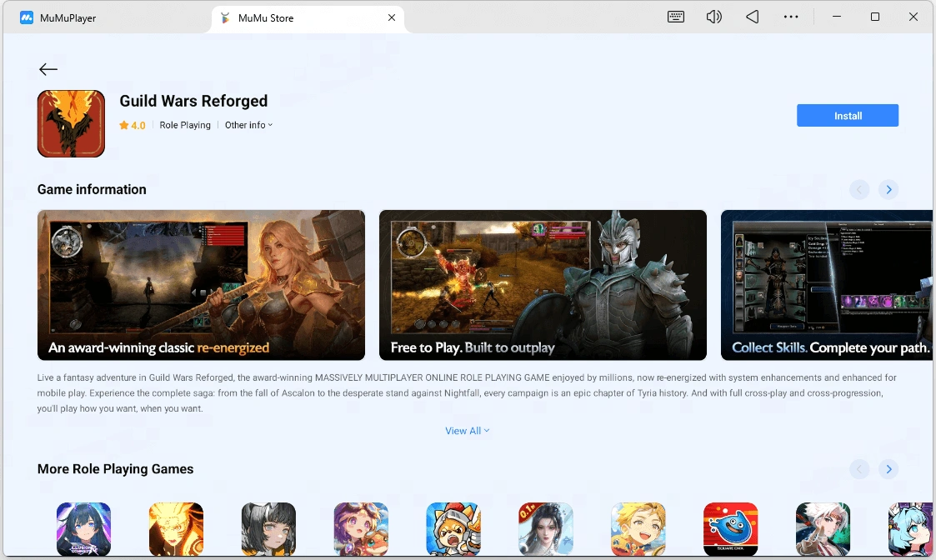This screenshot has height=560, width=936.
Task: Show next More Role Playing Games
Action: tap(888, 469)
